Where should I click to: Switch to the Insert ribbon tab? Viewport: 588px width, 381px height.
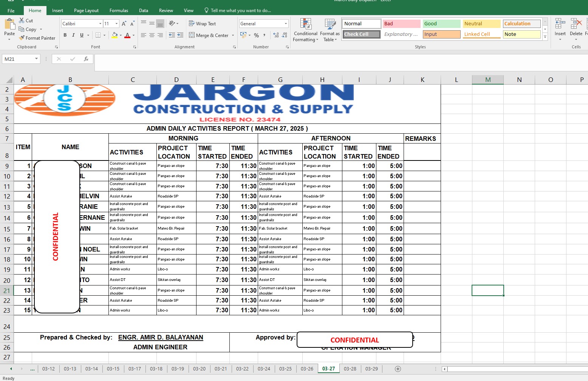click(x=57, y=11)
